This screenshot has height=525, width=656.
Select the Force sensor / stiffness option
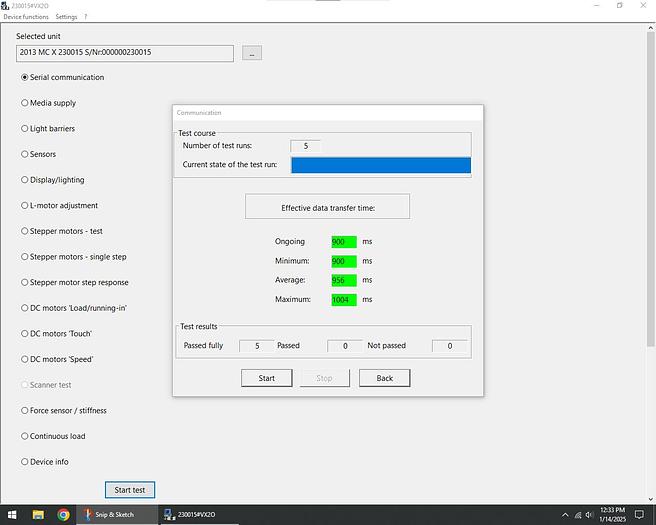click(25, 411)
